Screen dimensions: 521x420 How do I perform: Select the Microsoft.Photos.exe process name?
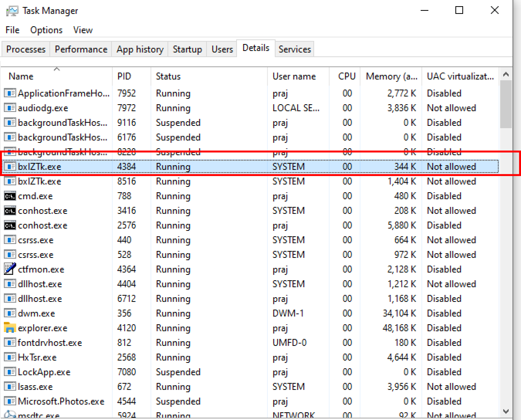click(61, 401)
